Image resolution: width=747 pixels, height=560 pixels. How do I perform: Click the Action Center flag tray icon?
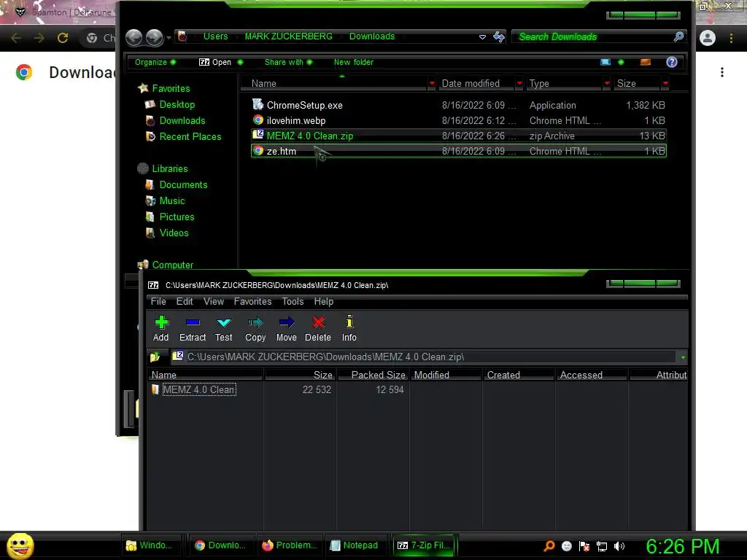(x=584, y=546)
